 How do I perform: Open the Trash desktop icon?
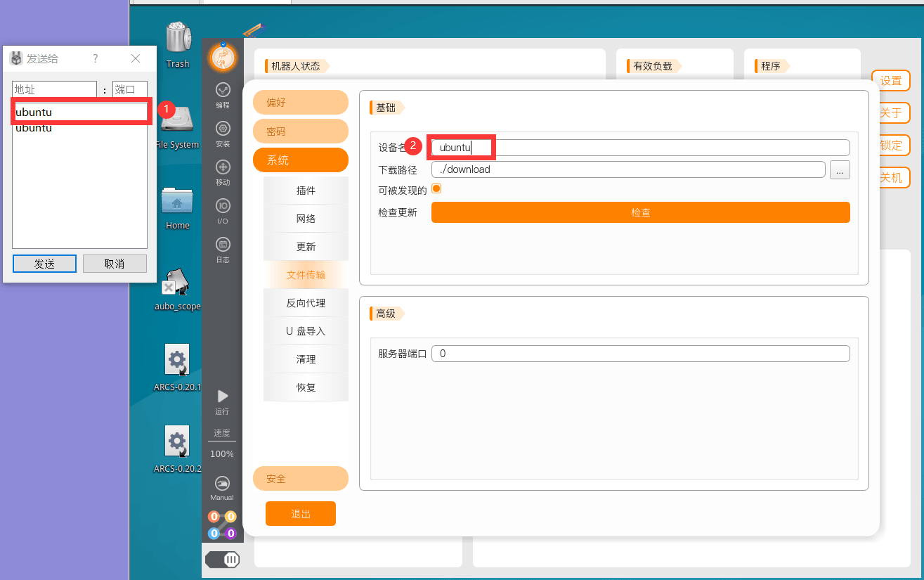click(x=178, y=44)
